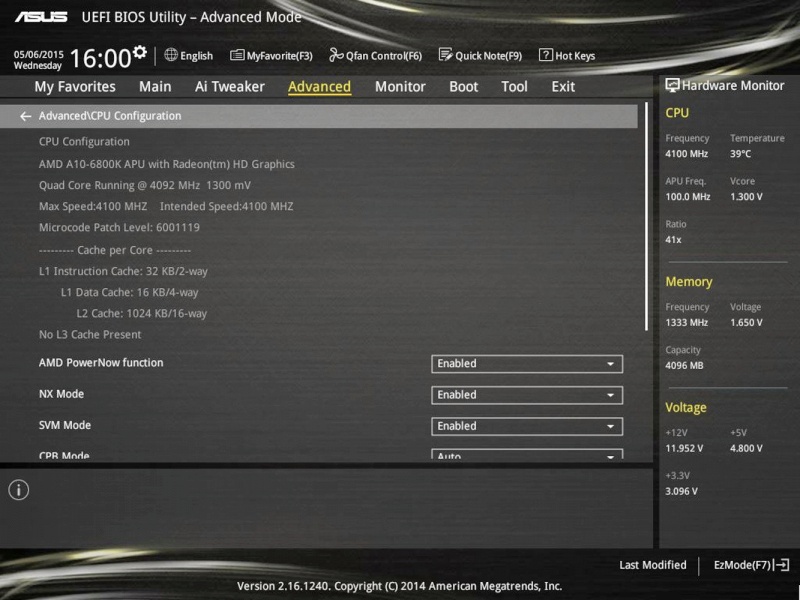800x600 pixels.
Task: Open the Monitor tab
Action: point(400,87)
